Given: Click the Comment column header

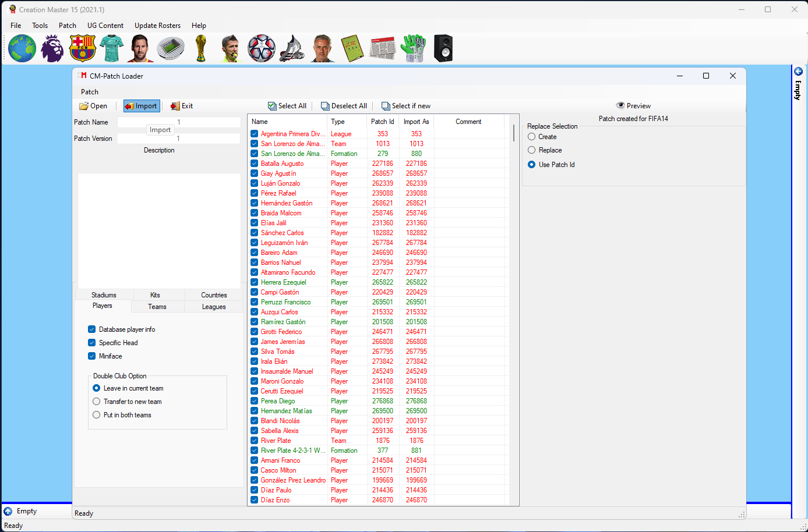Looking at the screenshot, I should tap(468, 122).
